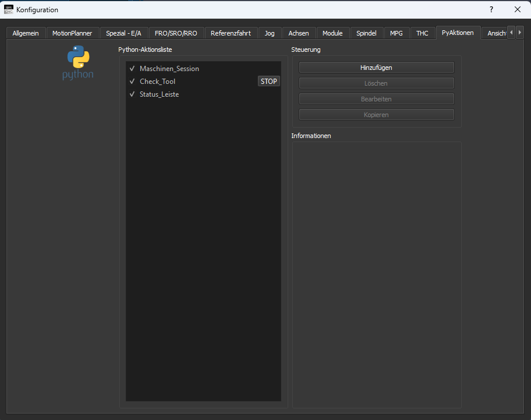Toggle the Check_Tool checkmark

point(132,82)
